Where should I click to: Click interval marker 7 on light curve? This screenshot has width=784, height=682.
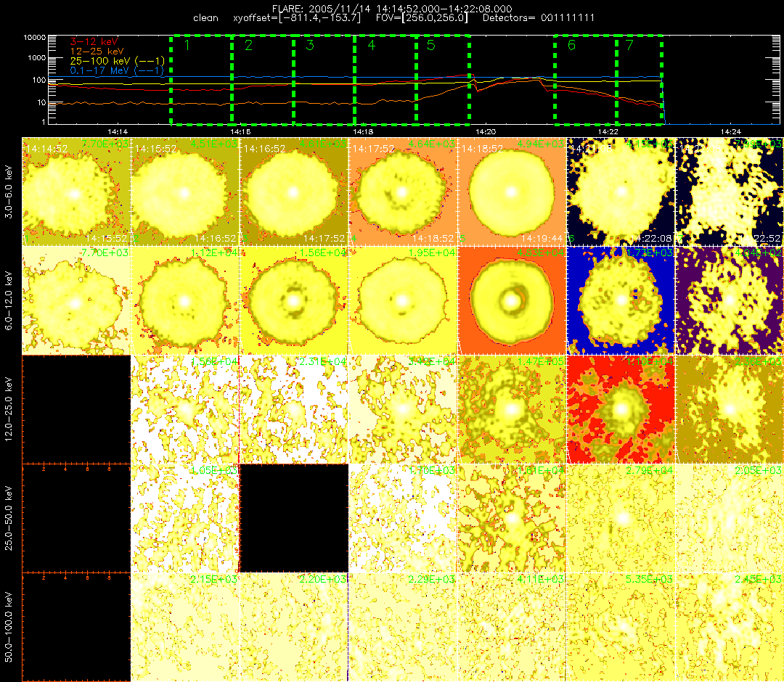[629, 46]
